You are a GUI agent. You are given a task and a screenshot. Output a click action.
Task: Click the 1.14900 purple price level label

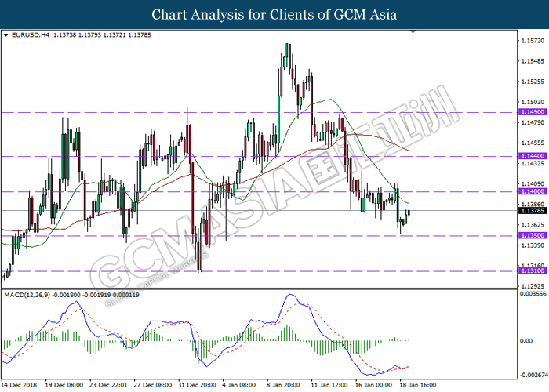coord(533,112)
